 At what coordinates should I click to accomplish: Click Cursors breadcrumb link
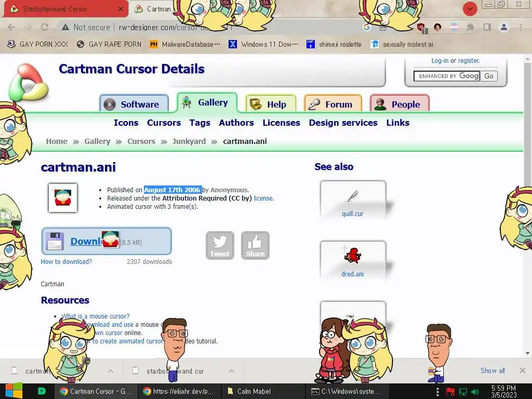(x=141, y=141)
